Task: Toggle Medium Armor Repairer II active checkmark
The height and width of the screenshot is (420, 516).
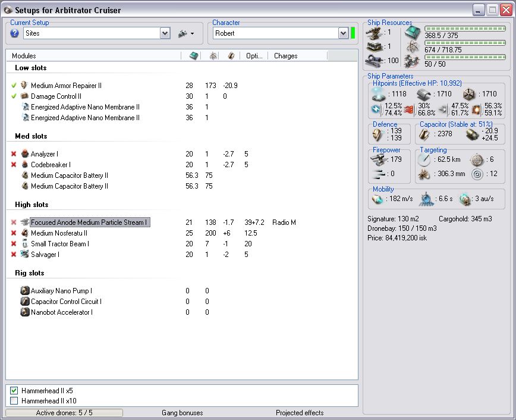Action: point(14,86)
